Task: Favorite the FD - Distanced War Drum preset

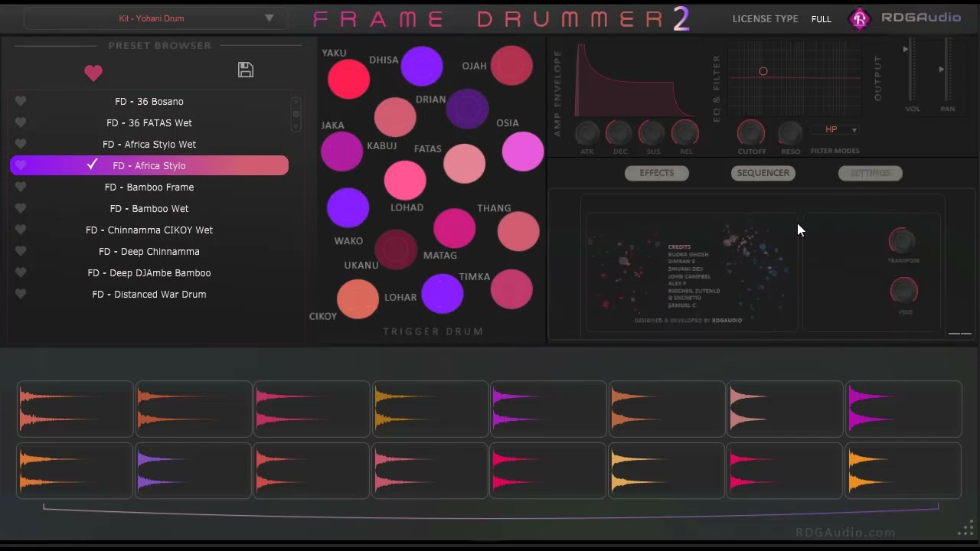Action: (x=21, y=294)
